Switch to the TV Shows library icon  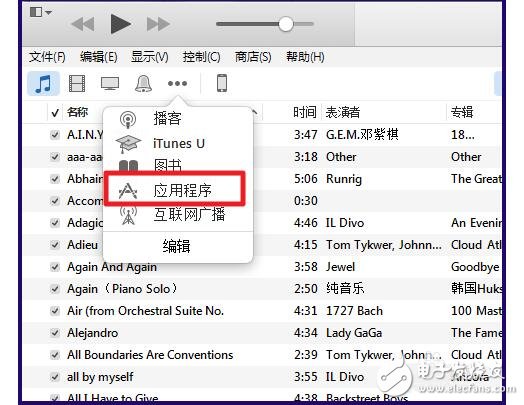click(x=110, y=84)
